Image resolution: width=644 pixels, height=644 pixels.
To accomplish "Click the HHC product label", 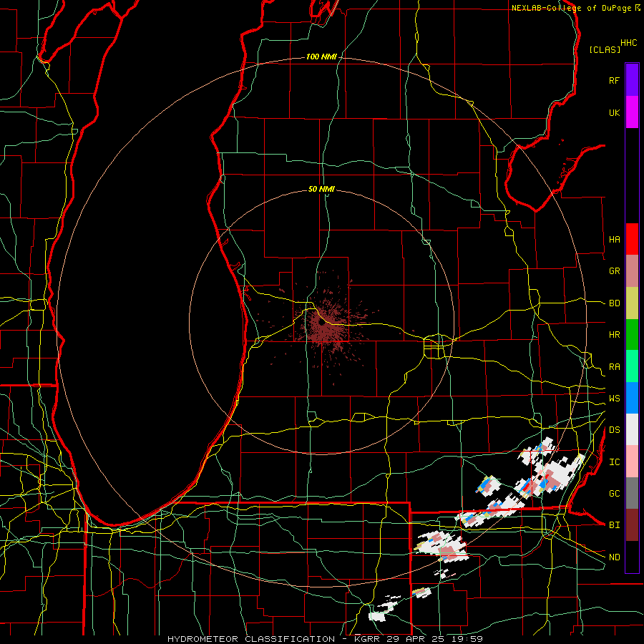I will (x=628, y=43).
